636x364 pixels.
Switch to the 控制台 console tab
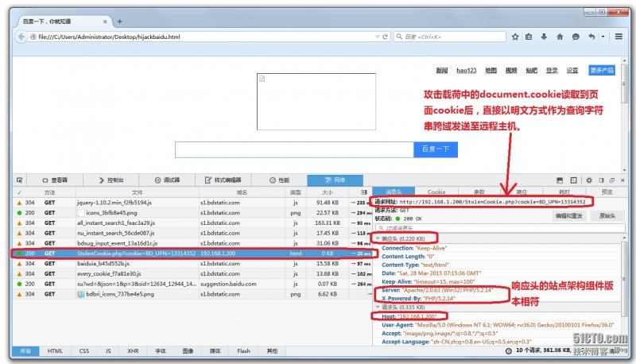pos(111,180)
